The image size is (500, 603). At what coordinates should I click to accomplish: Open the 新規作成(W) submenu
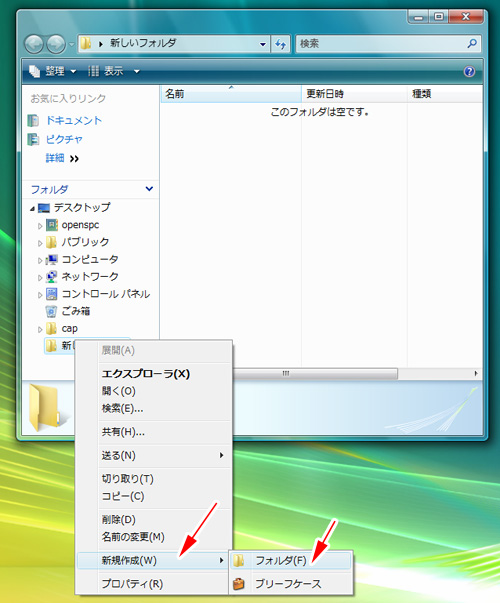pyautogui.click(x=153, y=560)
